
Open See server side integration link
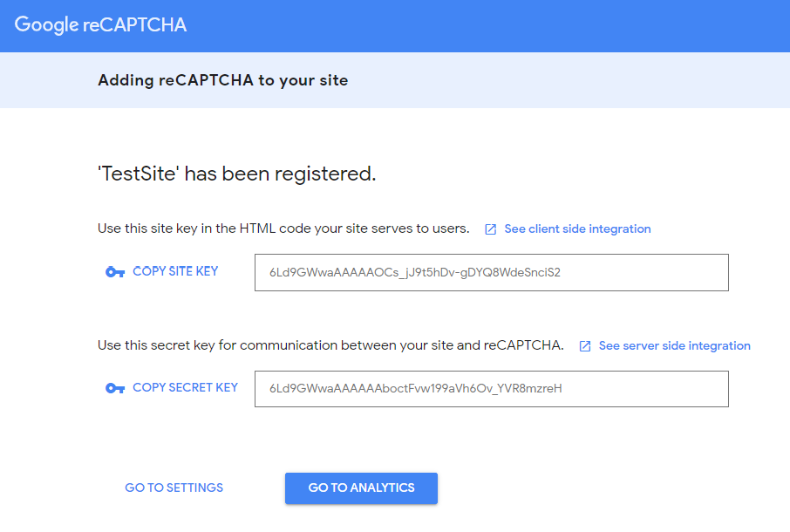tap(675, 345)
